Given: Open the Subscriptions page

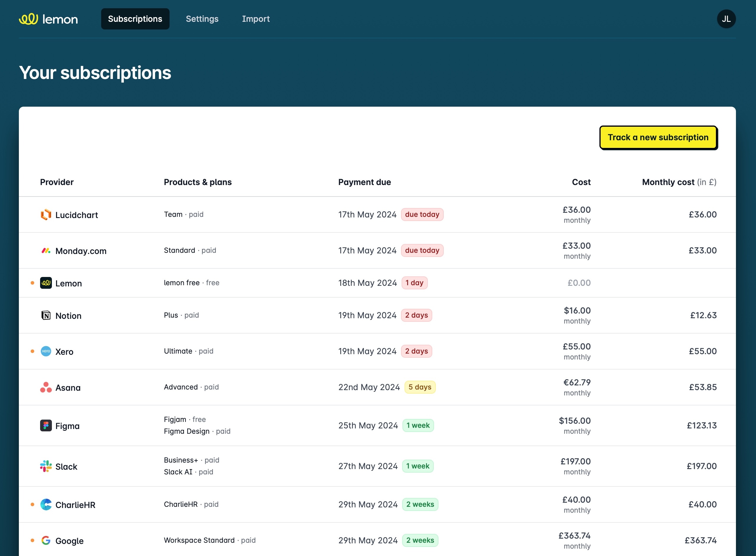Looking at the screenshot, I should coord(135,19).
